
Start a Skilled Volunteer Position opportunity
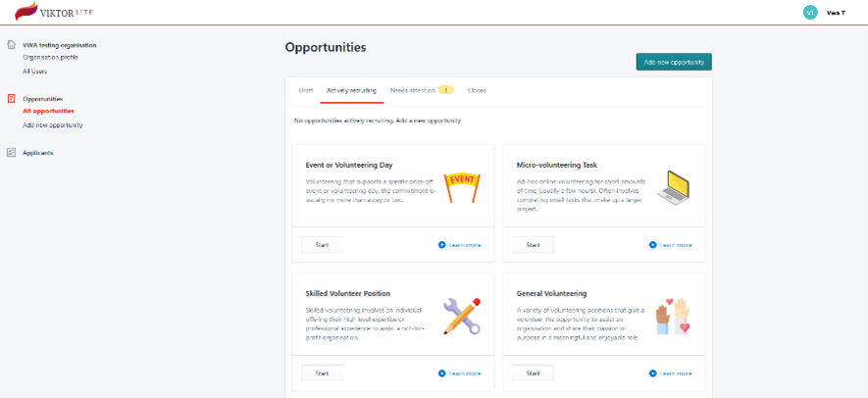tap(322, 373)
